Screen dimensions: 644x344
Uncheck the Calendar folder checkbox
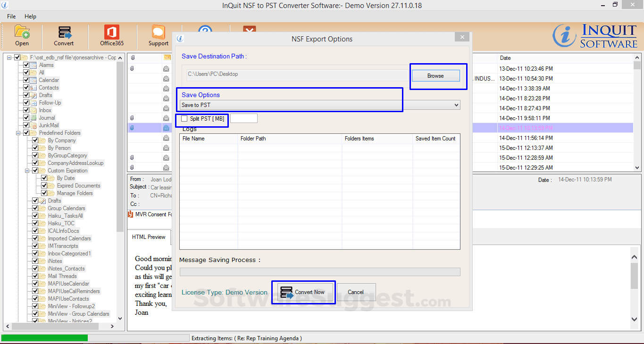pos(26,80)
